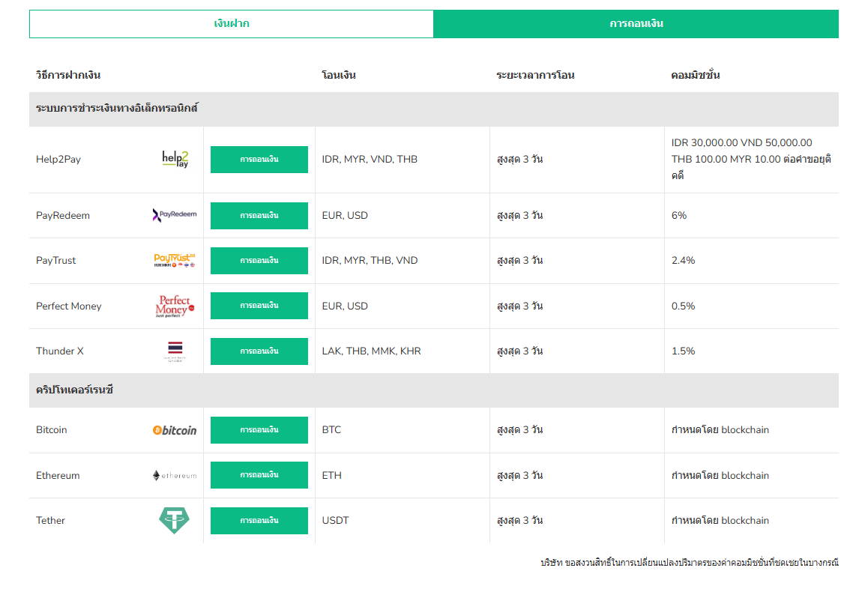Select the การถอนเงิน withdrawal tab
Screen dimensions: 868x589
pyautogui.click(x=636, y=24)
